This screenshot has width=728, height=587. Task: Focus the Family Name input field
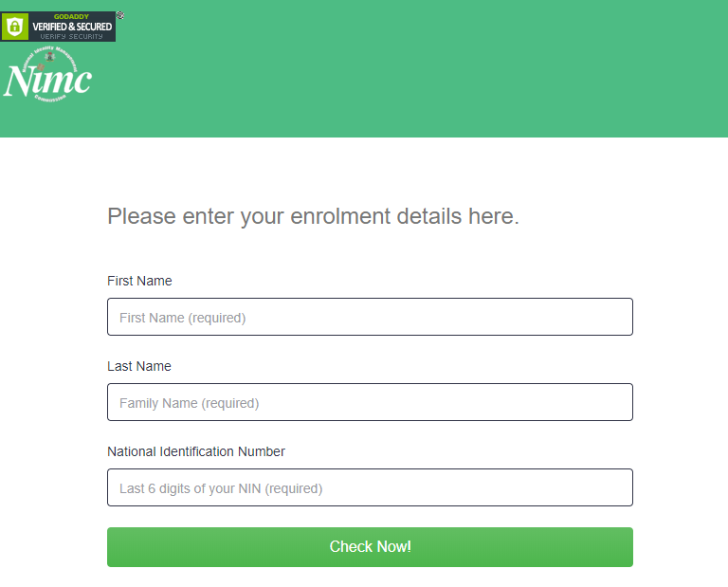point(370,402)
